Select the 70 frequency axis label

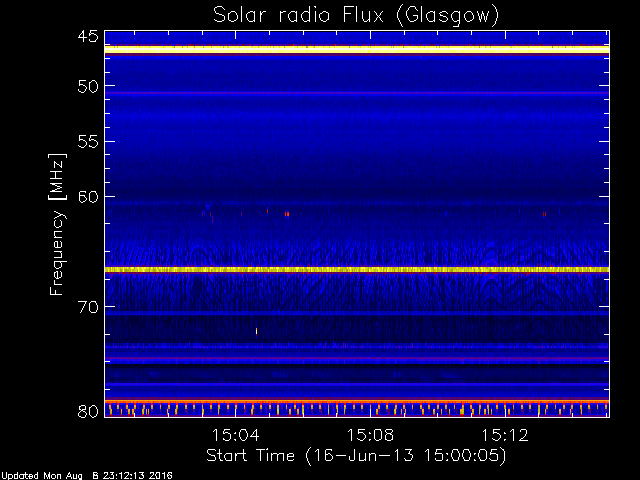coord(88,307)
